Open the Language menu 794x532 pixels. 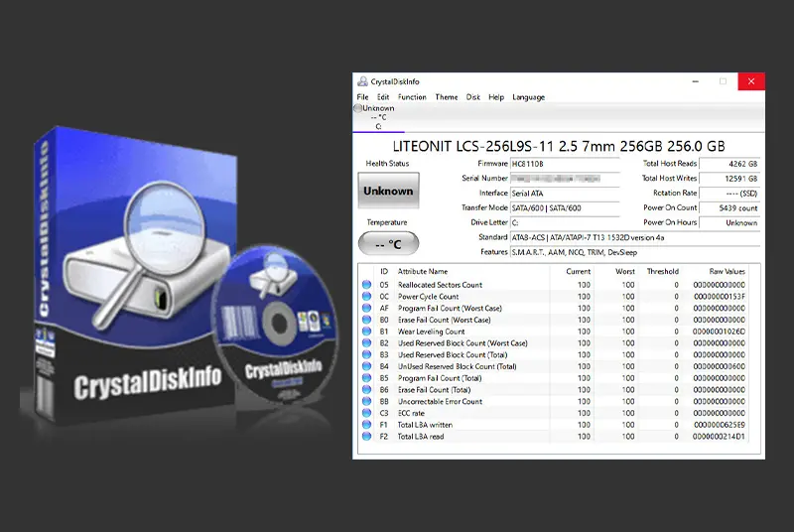click(528, 97)
